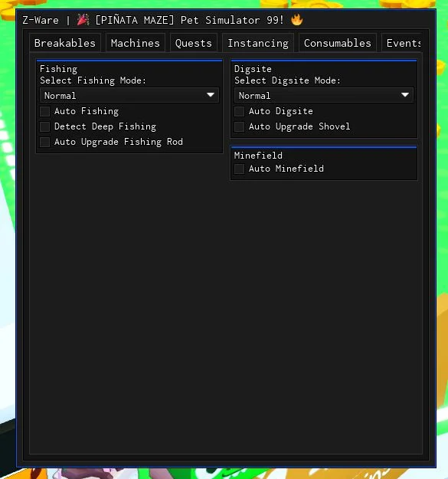The height and width of the screenshot is (479, 448).
Task: Open the Fishing Mode dropdown
Action: pos(129,95)
